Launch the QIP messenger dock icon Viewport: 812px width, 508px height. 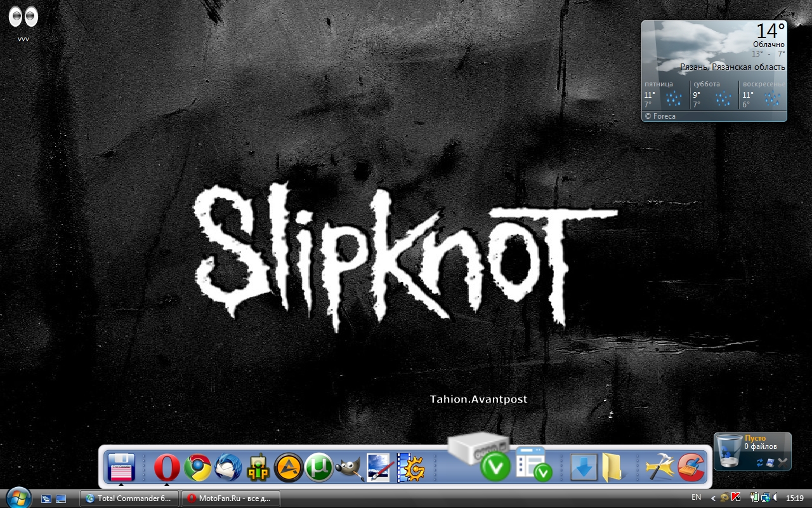click(258, 469)
